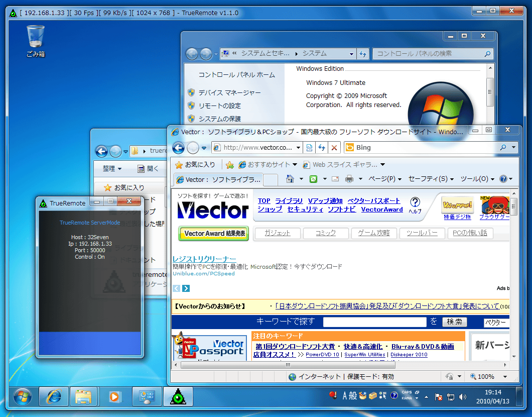The height and width of the screenshot is (417, 532).
Task: Click the IE read mail icon
Action: pos(335,179)
